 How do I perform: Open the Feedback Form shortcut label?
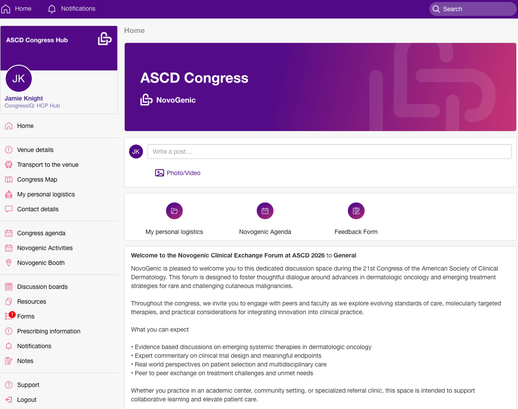(356, 232)
